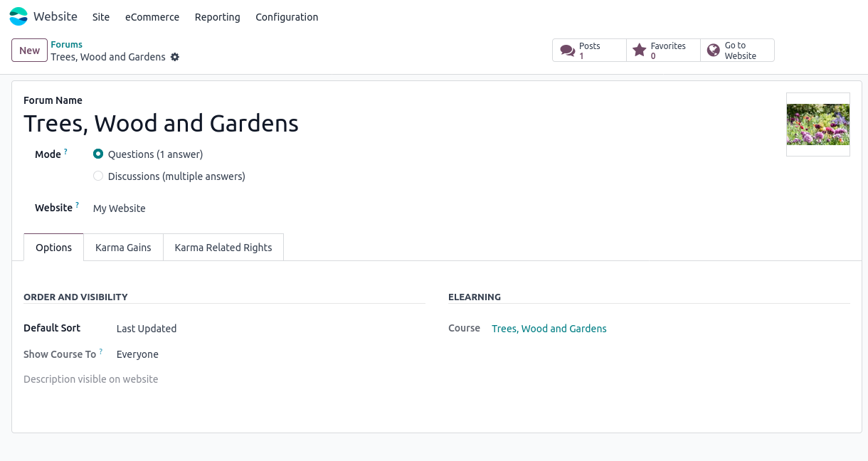
Task: Open the Karma Related Rights tab
Action: point(223,248)
